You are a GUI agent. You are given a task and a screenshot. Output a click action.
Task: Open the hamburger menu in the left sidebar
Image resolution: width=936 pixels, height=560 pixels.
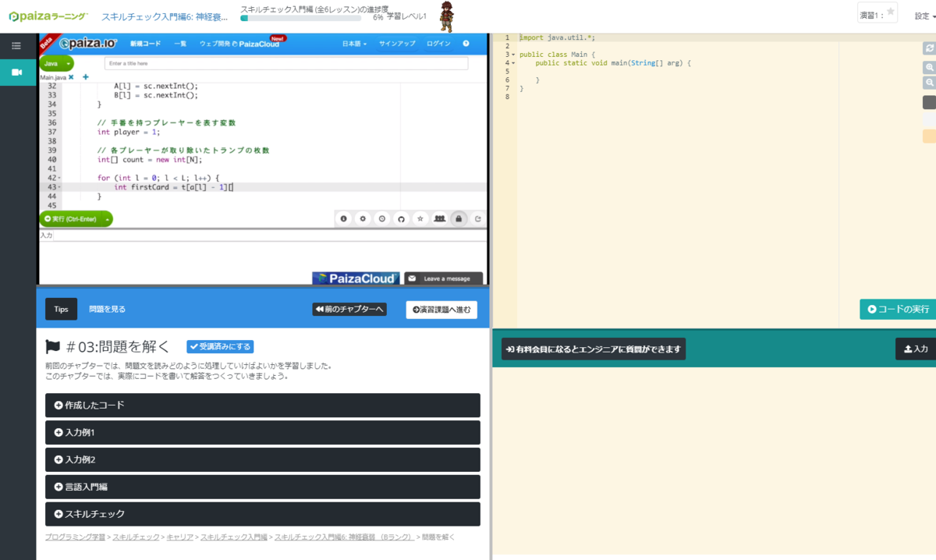(16, 46)
